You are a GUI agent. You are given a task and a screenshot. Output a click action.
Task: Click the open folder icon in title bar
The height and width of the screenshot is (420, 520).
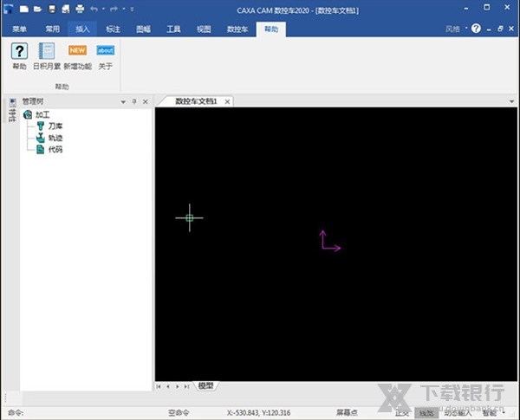[x=36, y=9]
